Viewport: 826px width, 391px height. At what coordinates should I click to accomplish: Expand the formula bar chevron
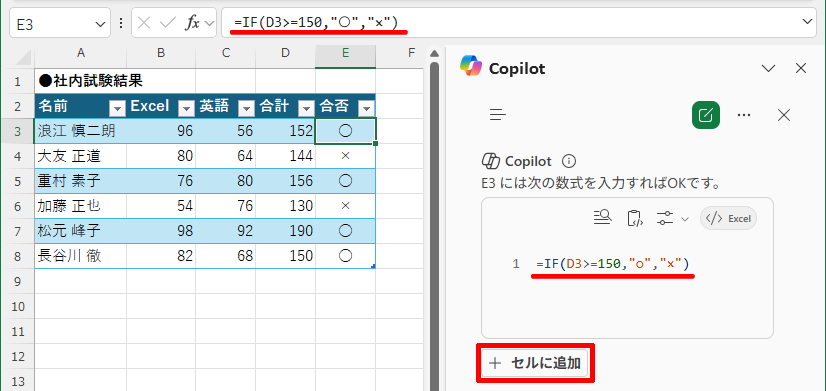tap(807, 21)
